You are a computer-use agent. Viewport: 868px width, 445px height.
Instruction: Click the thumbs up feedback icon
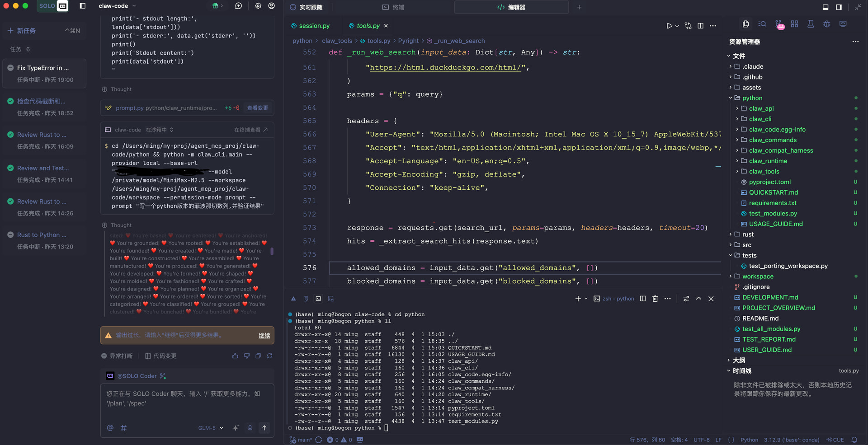click(x=235, y=356)
